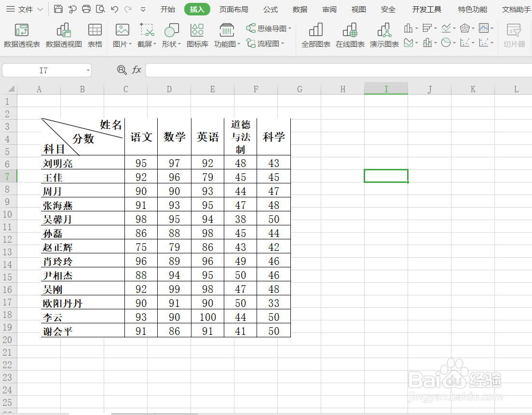Expand the bar chart dropdown arrow
Screen dimensions: 532x415
point(436,28)
